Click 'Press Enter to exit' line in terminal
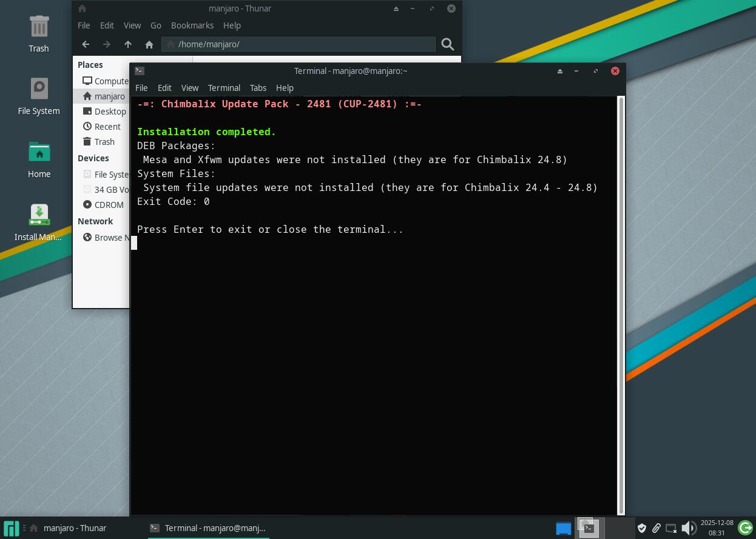Screen dimensions: 756x539 point(270,229)
